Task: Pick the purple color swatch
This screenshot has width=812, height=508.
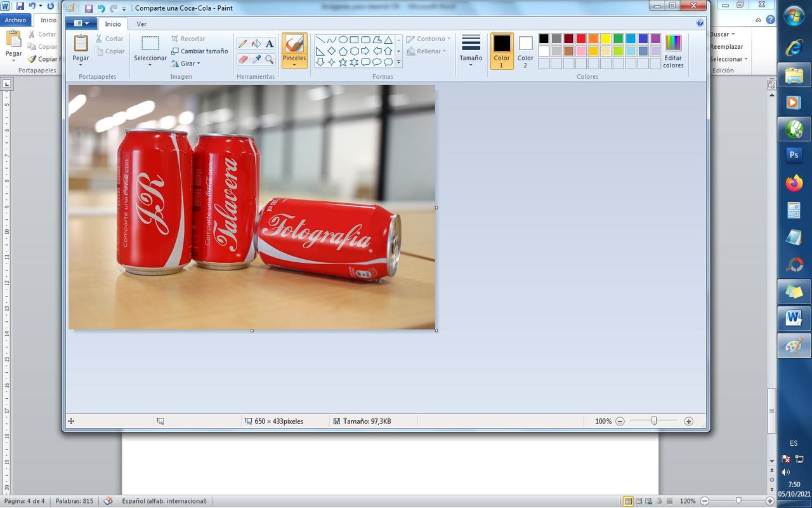Action: point(655,39)
